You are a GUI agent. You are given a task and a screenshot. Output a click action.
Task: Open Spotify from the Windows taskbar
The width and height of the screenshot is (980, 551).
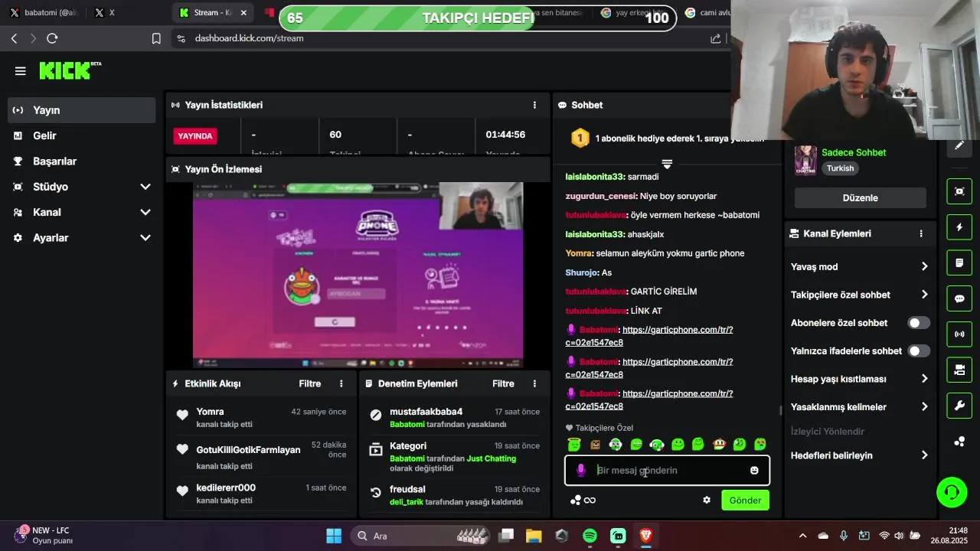590,536
